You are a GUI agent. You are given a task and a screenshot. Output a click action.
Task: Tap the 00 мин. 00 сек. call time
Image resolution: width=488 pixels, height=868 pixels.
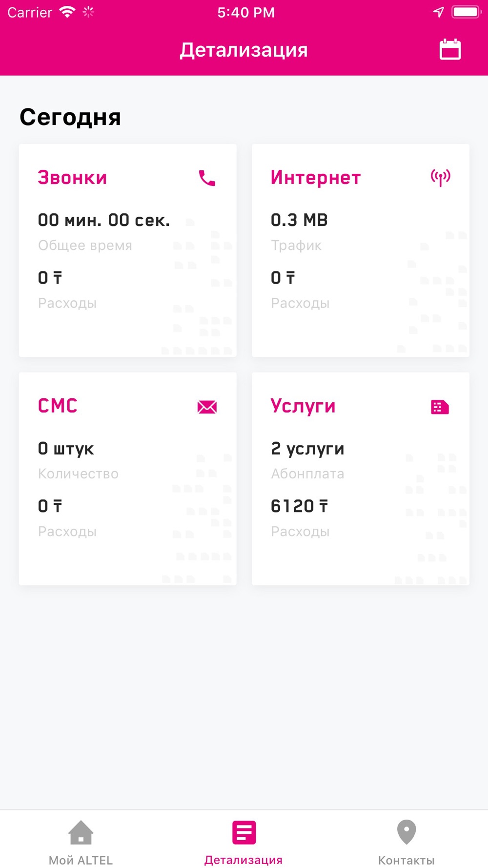coord(104,220)
